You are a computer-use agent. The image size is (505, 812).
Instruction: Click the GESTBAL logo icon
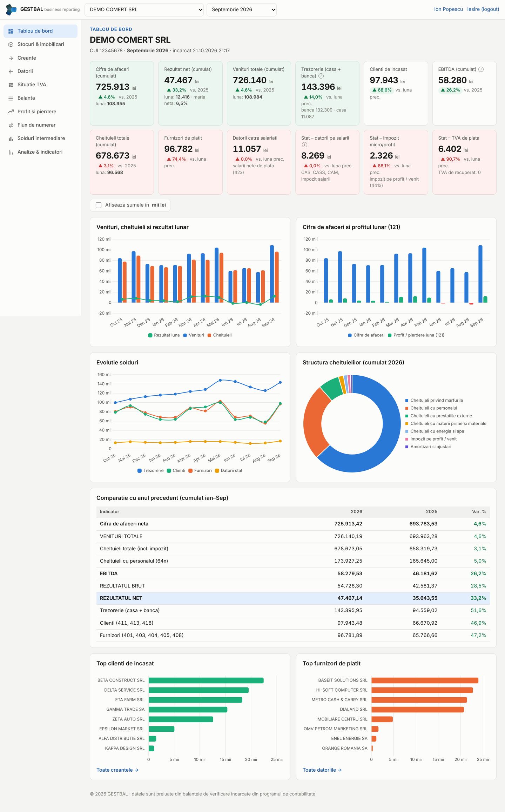tap(11, 9)
